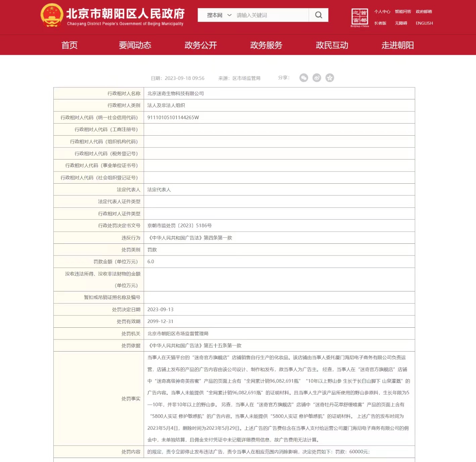Select the value 法人及非法人组织
The image size is (476, 462).
166,105
